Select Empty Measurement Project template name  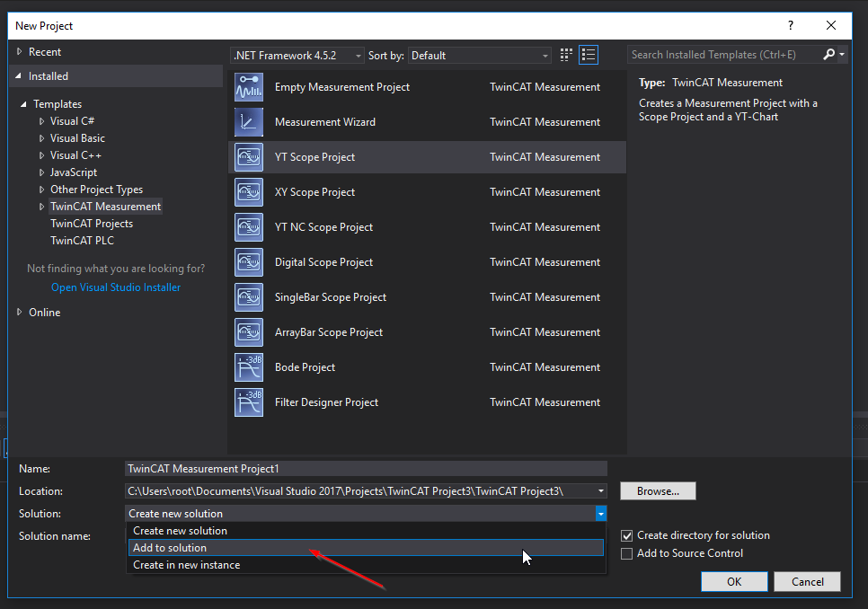click(x=342, y=87)
